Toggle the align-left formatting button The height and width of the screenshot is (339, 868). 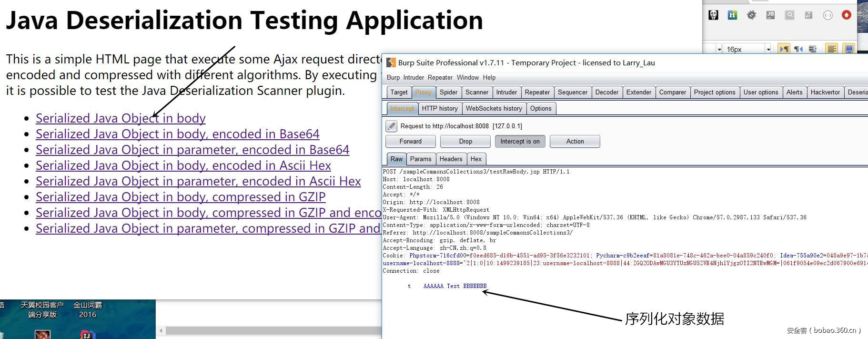coord(832,49)
